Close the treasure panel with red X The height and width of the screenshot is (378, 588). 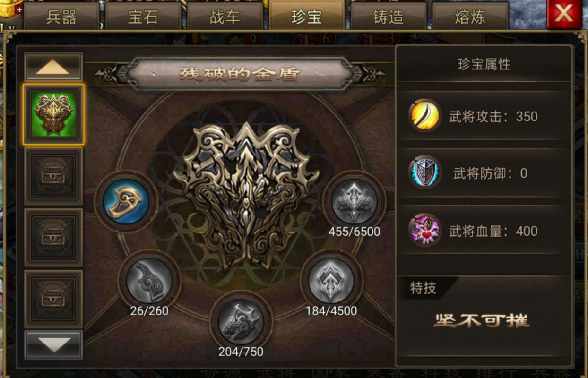(x=564, y=14)
